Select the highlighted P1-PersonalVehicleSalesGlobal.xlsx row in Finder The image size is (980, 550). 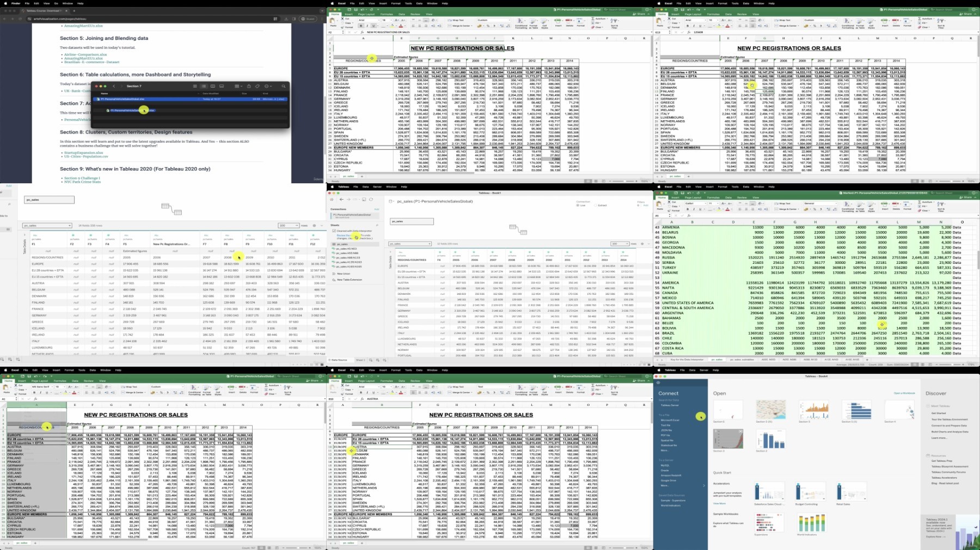[x=190, y=99]
